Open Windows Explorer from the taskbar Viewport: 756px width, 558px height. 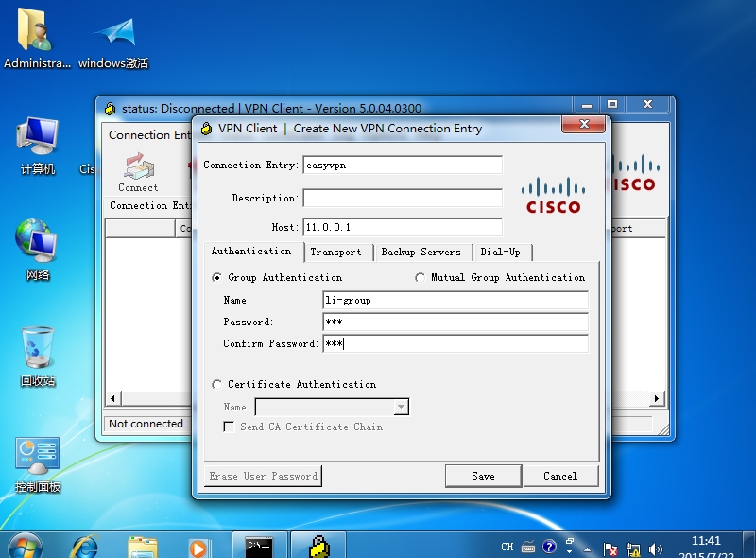(x=143, y=548)
